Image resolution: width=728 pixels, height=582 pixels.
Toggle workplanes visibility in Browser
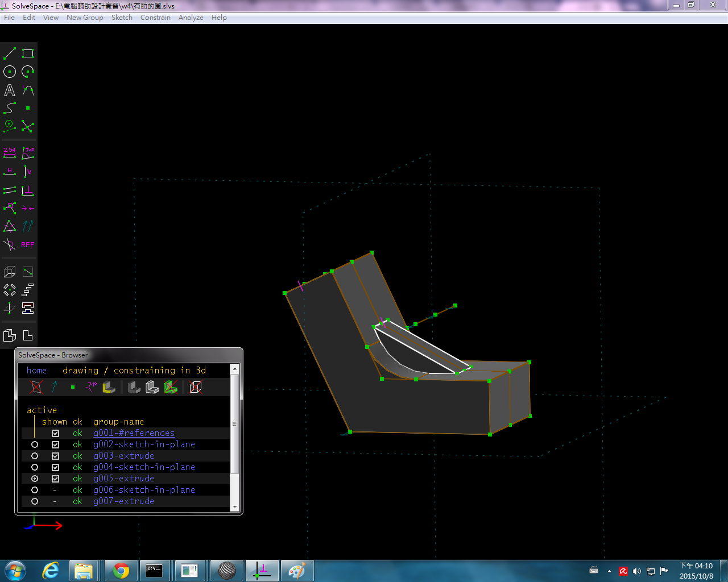(x=36, y=387)
